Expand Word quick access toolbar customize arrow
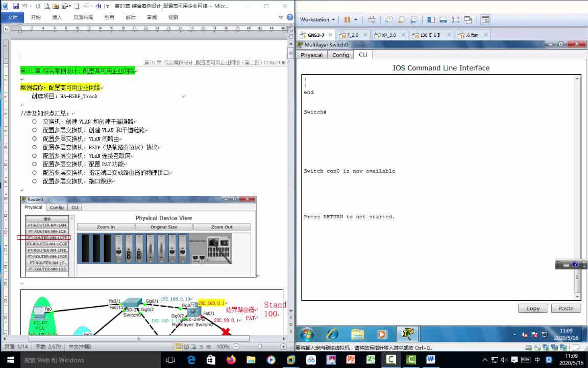The height and width of the screenshot is (368, 588). click(x=108, y=6)
